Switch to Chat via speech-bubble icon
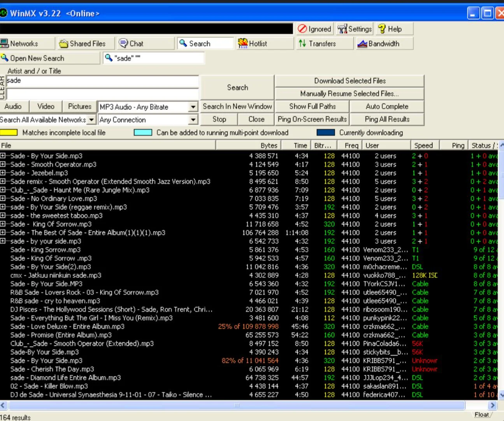 coord(123,43)
